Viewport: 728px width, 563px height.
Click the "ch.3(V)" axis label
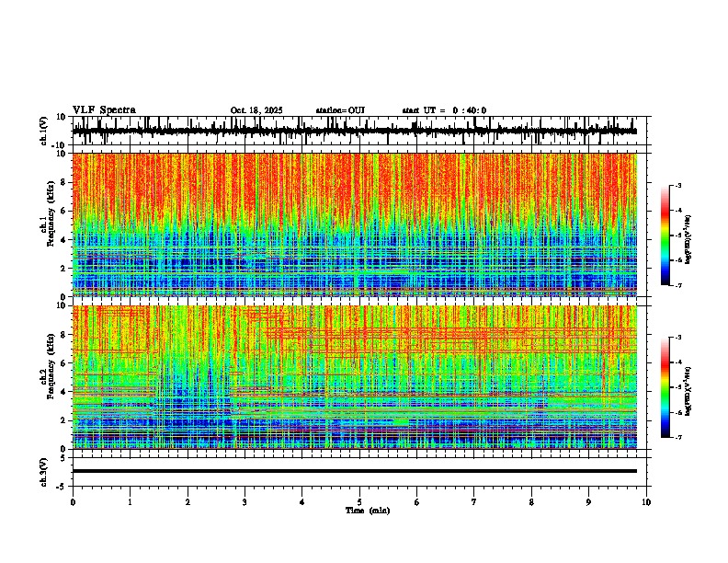point(44,472)
